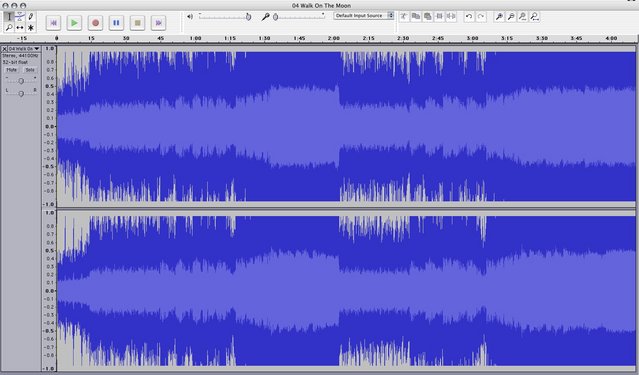Adjust the input volume slider
Image resolution: width=639 pixels, height=375 pixels.
(299, 17)
